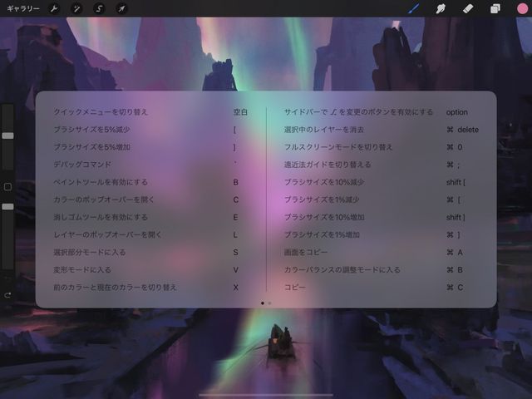The height and width of the screenshot is (399, 532).
Task: Select the Eraser tool
Action: pyautogui.click(x=468, y=8)
